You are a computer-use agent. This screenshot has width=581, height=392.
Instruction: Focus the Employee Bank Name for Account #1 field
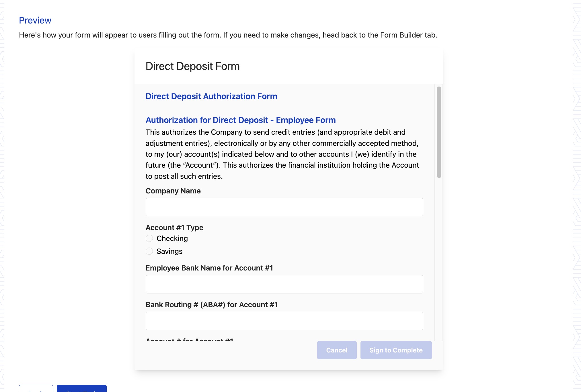(284, 284)
